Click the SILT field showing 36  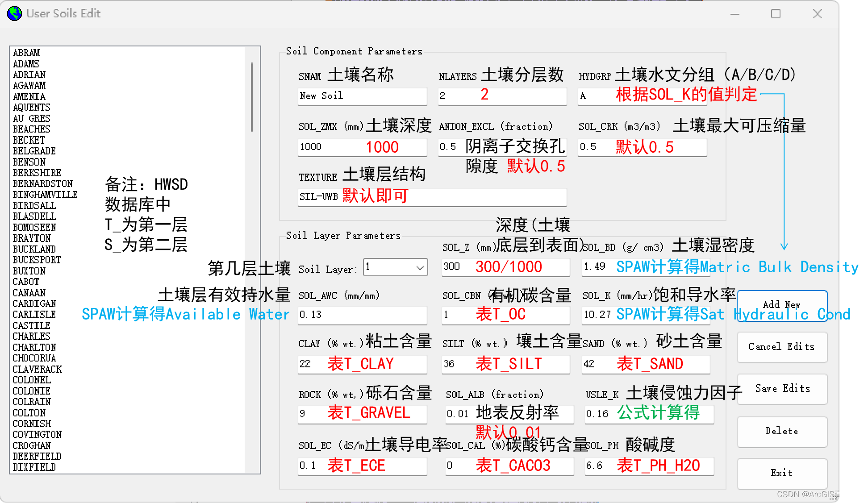(x=506, y=364)
